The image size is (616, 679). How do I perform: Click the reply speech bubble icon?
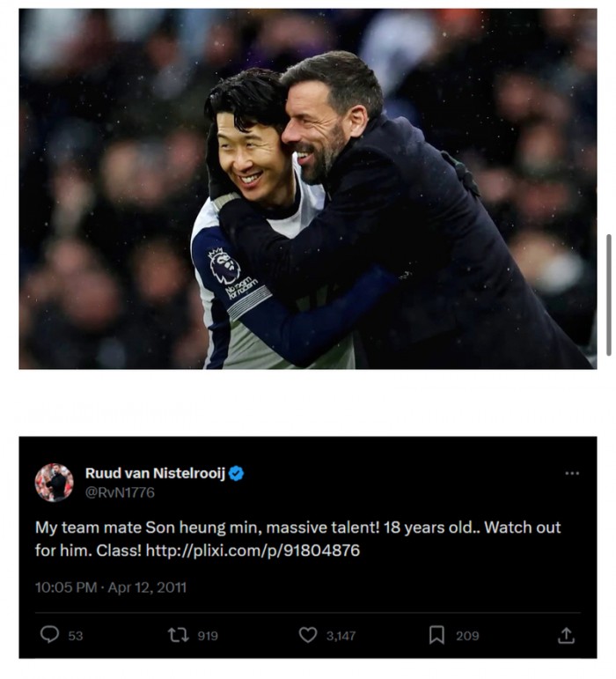tap(50, 634)
